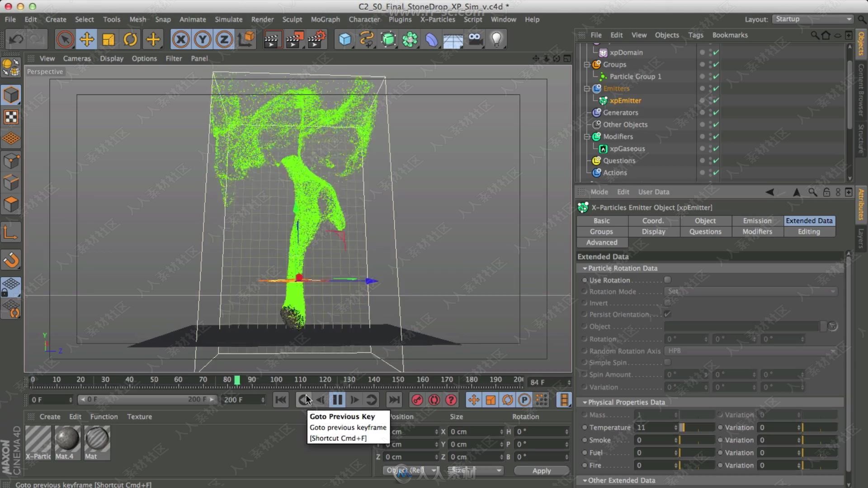Enable Persist Orientation checkbox
The height and width of the screenshot is (488, 868).
point(668,314)
